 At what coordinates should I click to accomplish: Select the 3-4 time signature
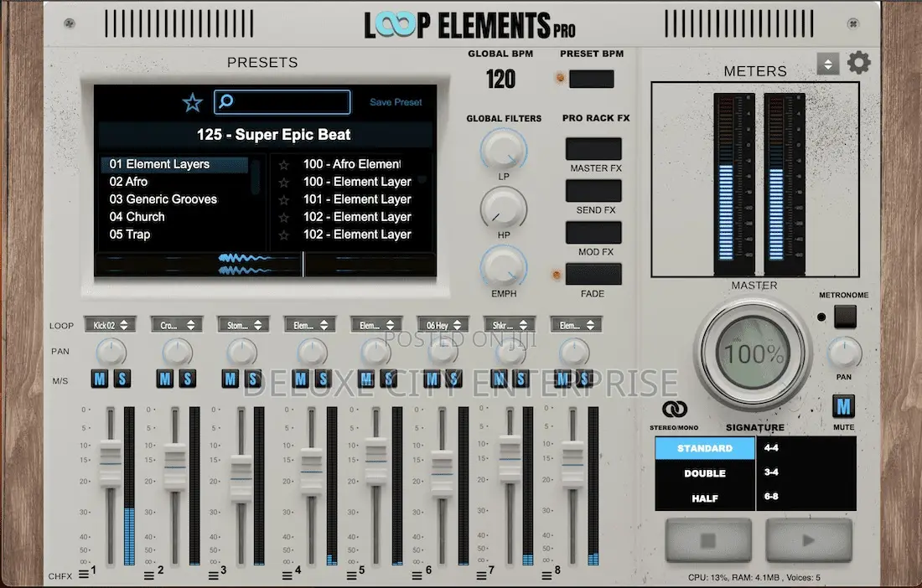[771, 472]
